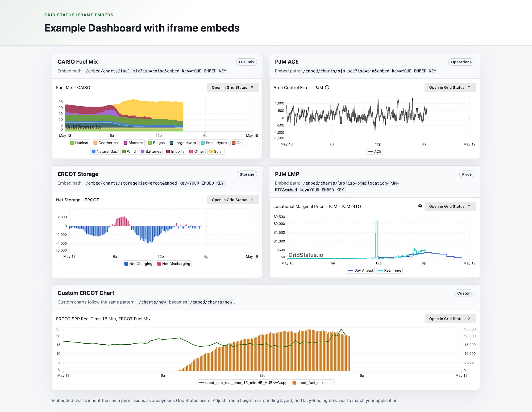The height and width of the screenshot is (412, 532).
Task: Toggle ACE series in PJM legend
Action: (375, 151)
